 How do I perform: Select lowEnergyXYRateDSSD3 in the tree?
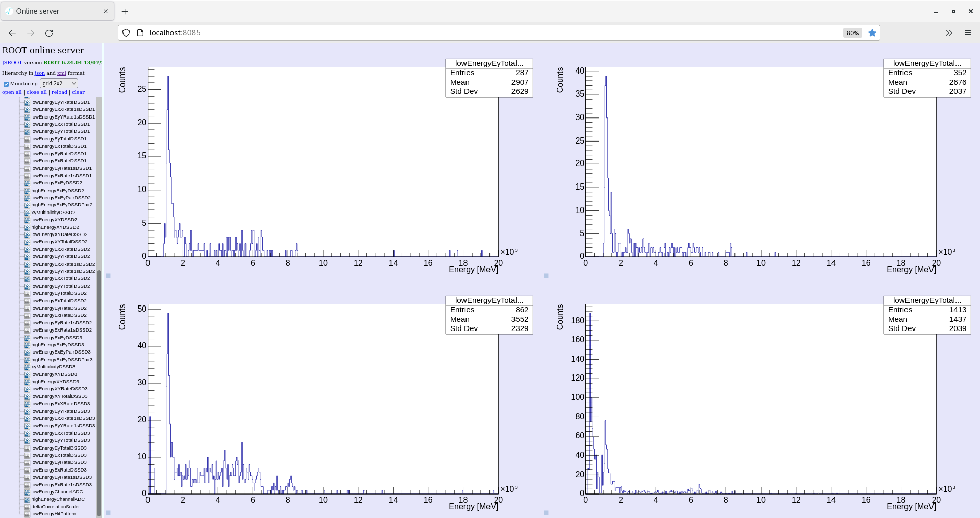pos(60,389)
